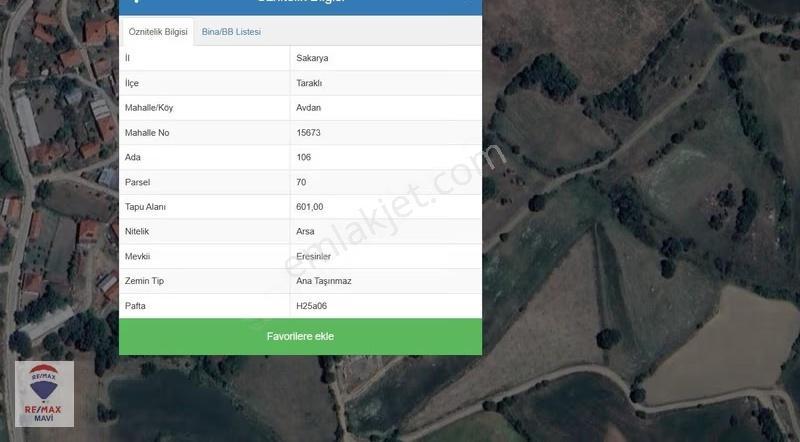
Task: Click the Nitelik value Arsa
Action: pos(305,231)
